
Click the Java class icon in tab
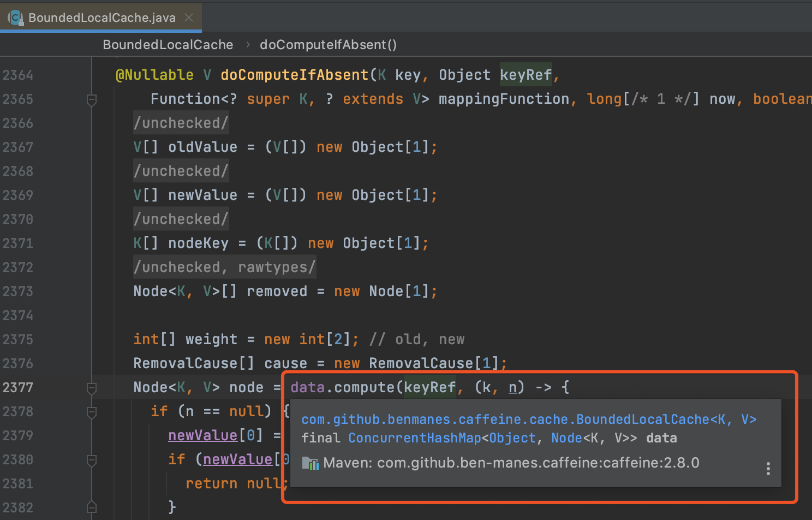pos(15,17)
